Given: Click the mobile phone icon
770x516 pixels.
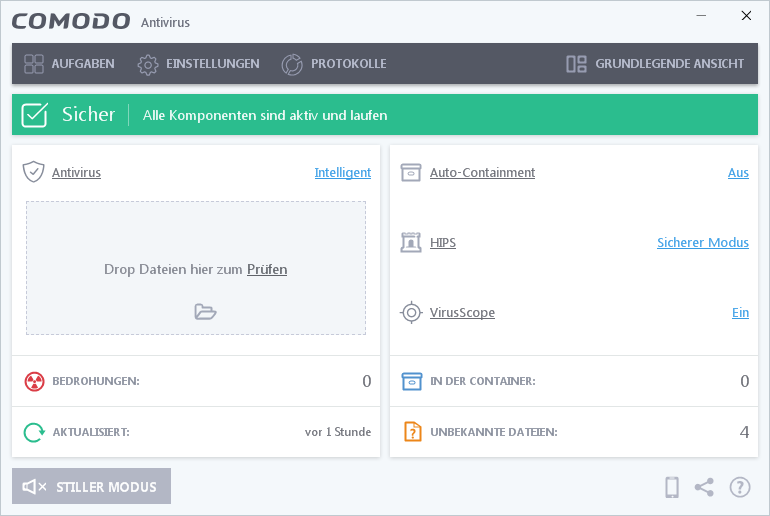Looking at the screenshot, I should click(671, 487).
